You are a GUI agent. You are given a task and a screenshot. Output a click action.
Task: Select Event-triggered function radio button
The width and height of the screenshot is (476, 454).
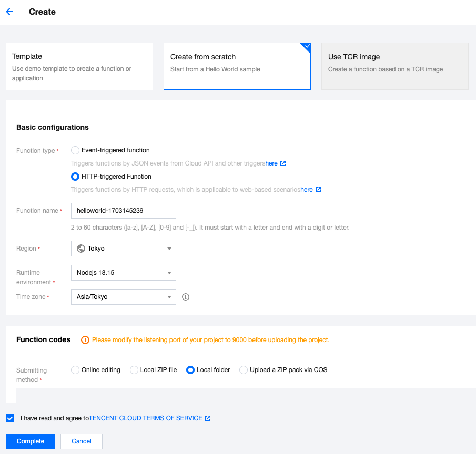(x=75, y=150)
